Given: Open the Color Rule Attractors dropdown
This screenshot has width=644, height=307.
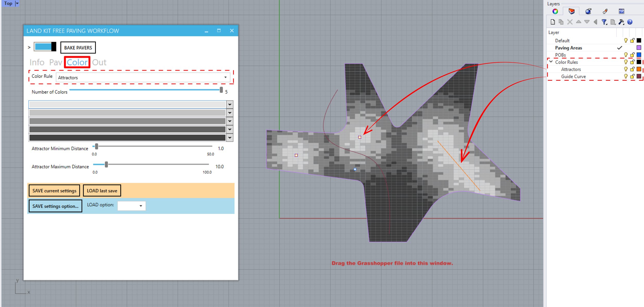Looking at the screenshot, I should pos(143,77).
